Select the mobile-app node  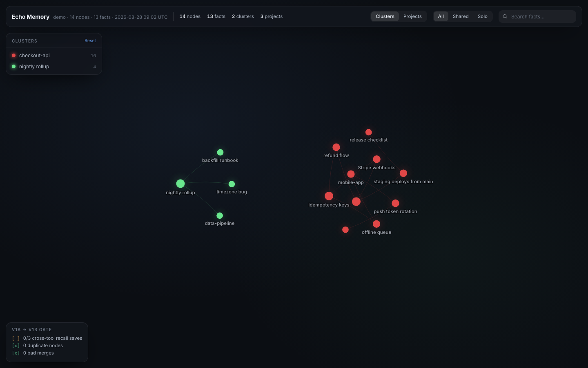pos(351,174)
